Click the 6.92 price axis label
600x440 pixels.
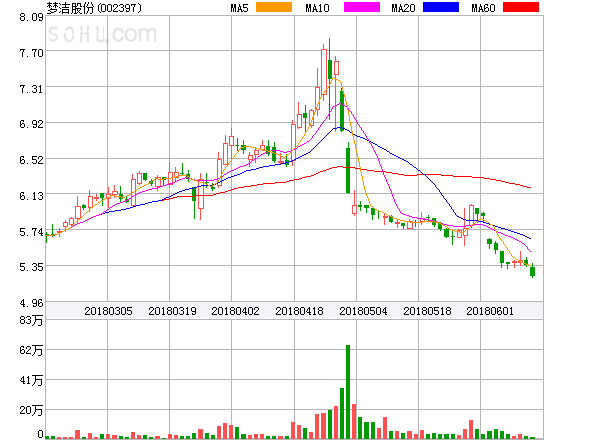click(x=32, y=124)
